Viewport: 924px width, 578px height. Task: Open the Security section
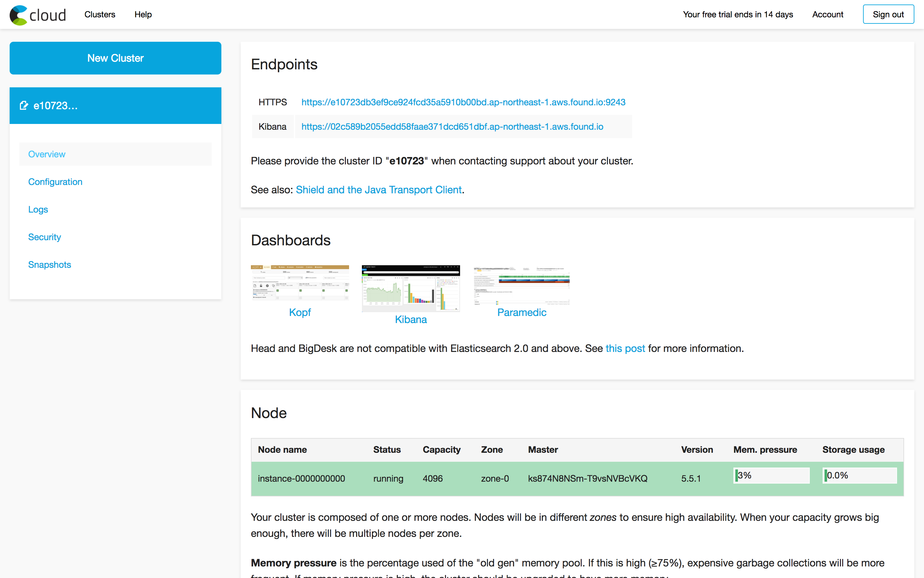(x=45, y=237)
